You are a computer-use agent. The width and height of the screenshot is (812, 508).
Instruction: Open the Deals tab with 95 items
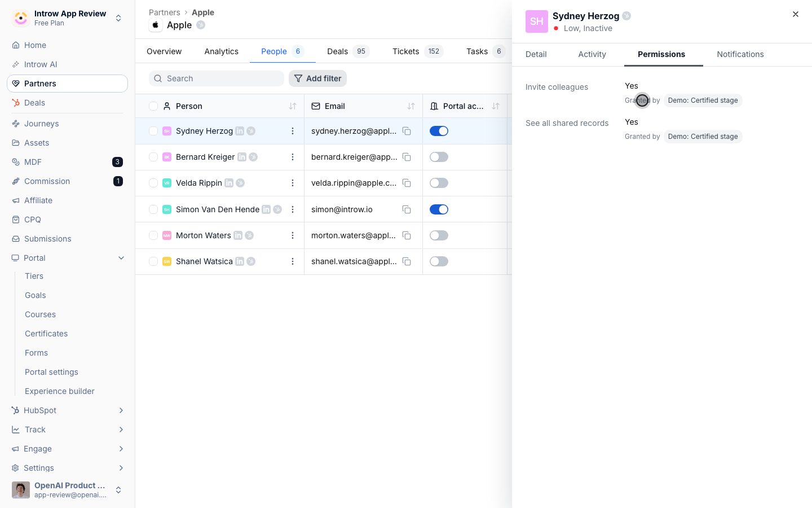[x=348, y=51]
